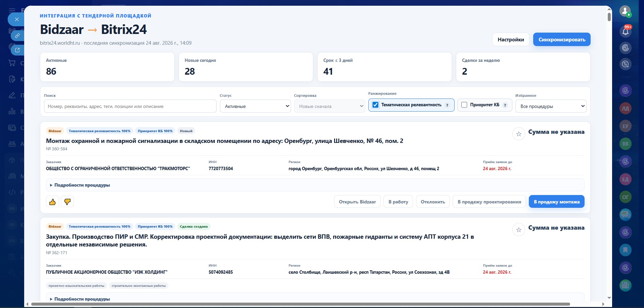This screenshot has height=308, width=644.
Task: Open the ОГ contact avatar
Action: tap(625, 197)
